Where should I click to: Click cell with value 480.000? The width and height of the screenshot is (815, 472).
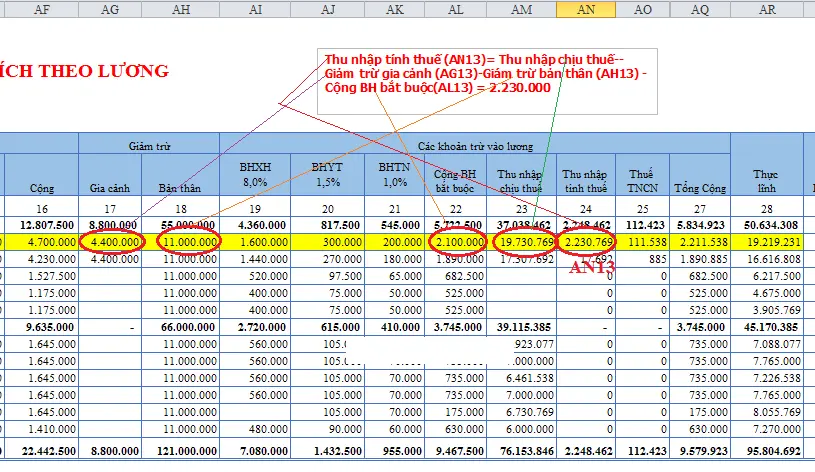255,429
